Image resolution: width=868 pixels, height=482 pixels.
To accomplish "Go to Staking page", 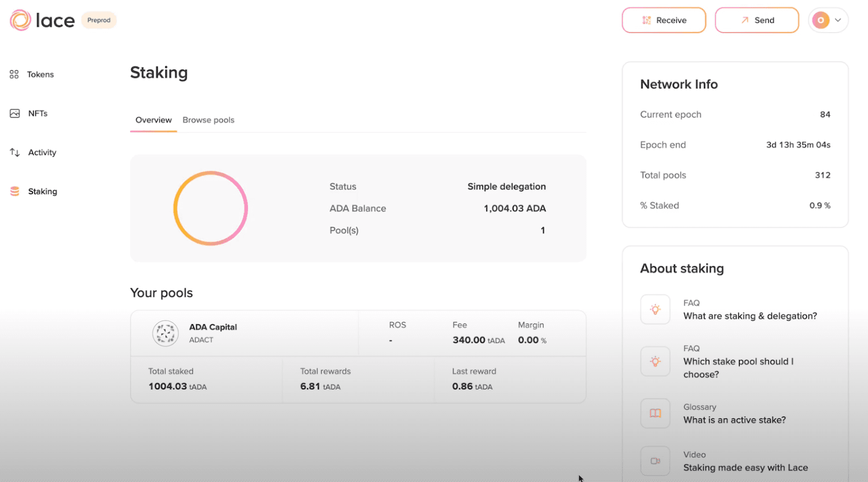I will [42, 192].
